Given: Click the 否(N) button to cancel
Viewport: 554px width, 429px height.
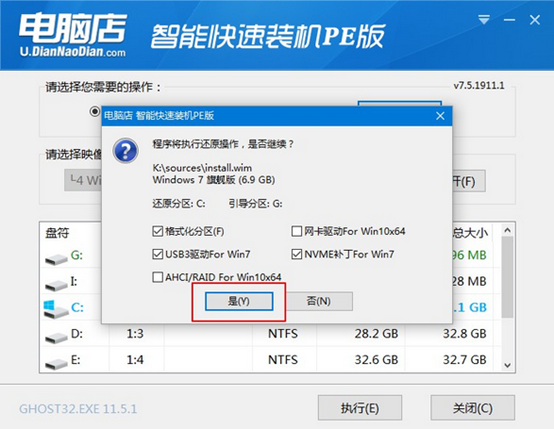Looking at the screenshot, I should point(319,301).
